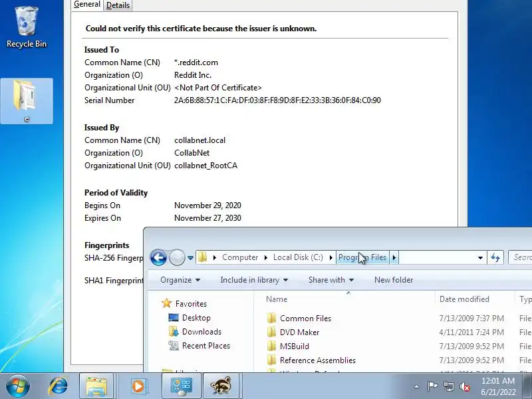
Task: Select the MSBuild folder
Action: click(295, 346)
